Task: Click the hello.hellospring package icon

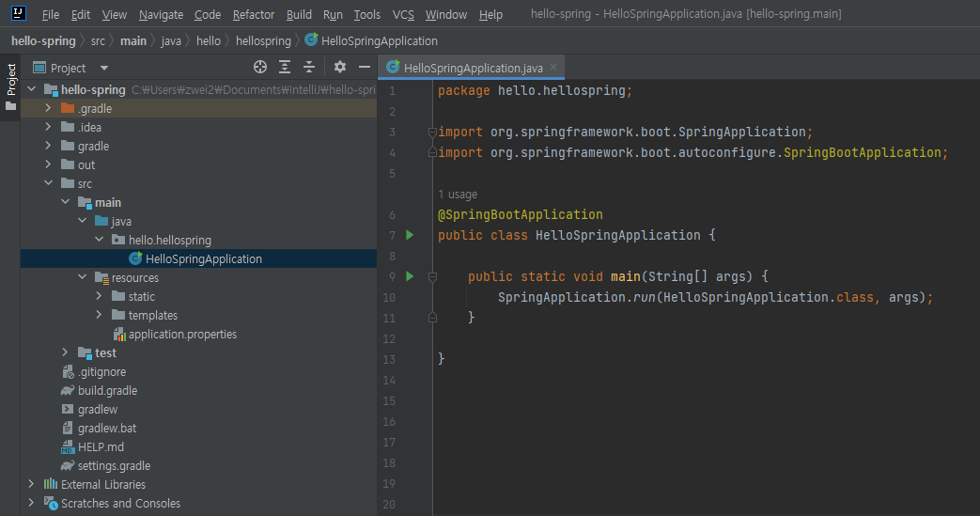Action: tap(118, 240)
